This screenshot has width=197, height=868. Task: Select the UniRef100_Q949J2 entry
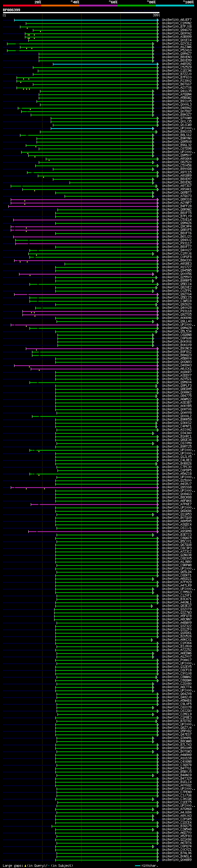tap(176, 240)
